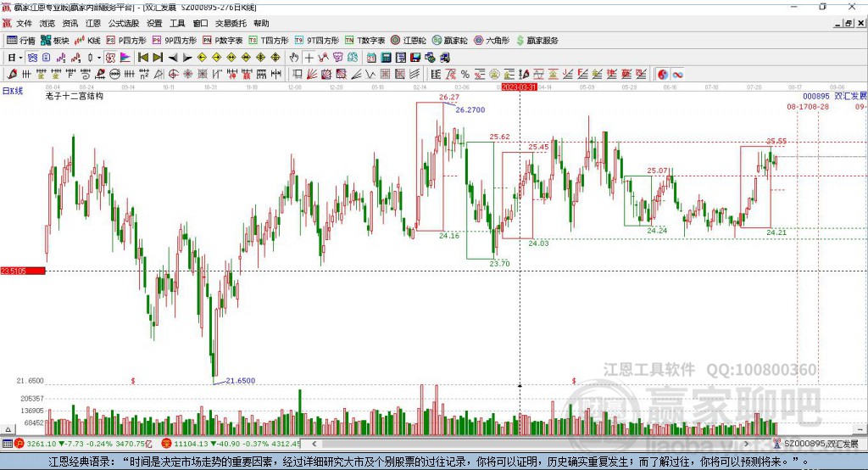Click the floppy disk save icon

coord(415,58)
